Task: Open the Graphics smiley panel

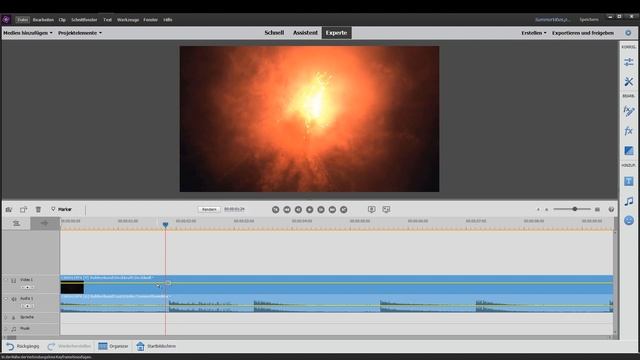Action: coord(629,220)
